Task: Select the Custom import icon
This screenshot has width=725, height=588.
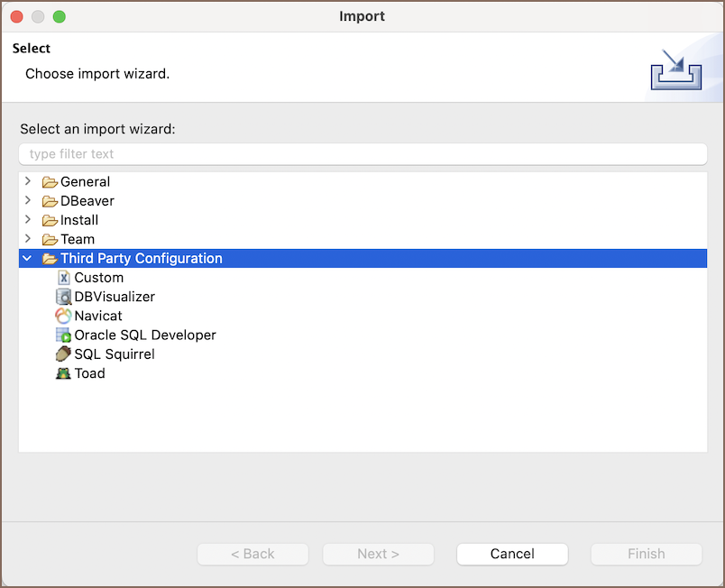Action: [64, 278]
